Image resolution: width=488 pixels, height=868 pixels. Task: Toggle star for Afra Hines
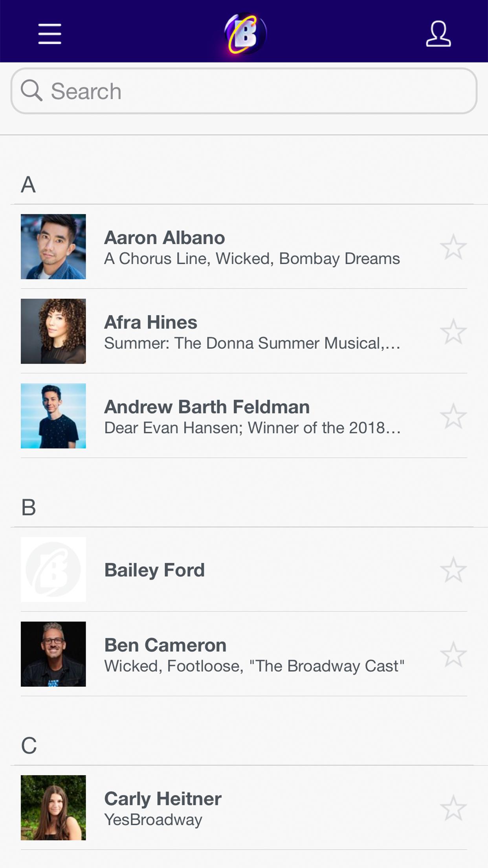(x=453, y=331)
